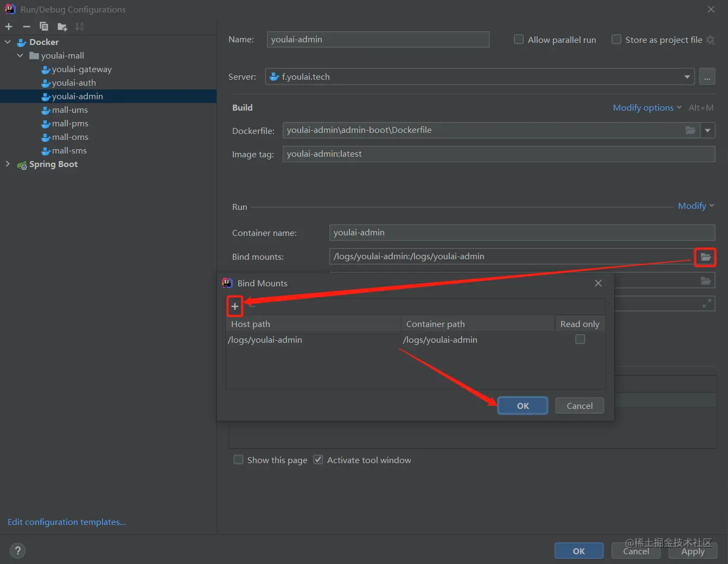Select Host path cell /logs/youlai-admin
Viewport: 728px width, 564px height.
point(313,339)
